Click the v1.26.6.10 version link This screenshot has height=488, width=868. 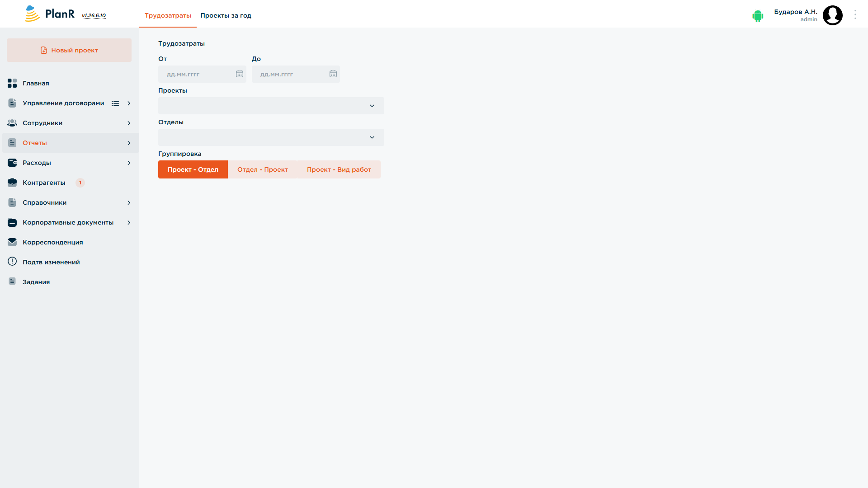(x=94, y=15)
